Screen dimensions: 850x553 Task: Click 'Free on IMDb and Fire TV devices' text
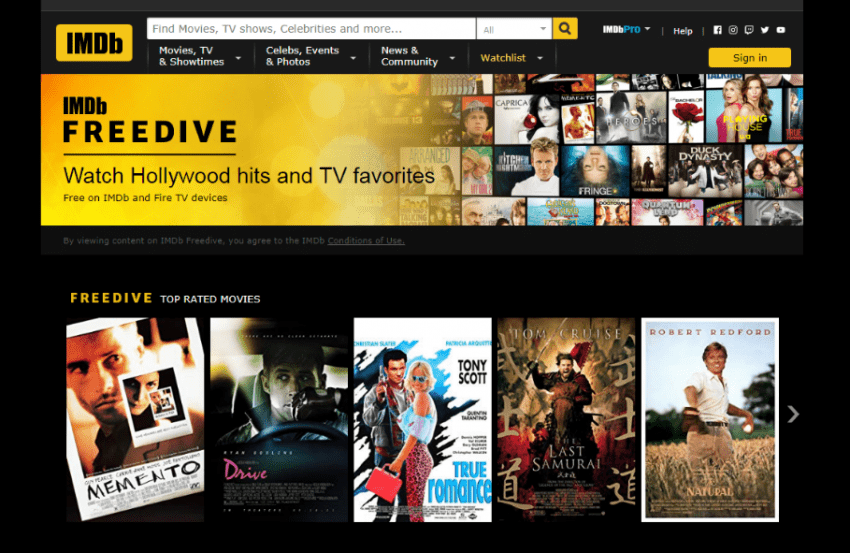tap(145, 198)
